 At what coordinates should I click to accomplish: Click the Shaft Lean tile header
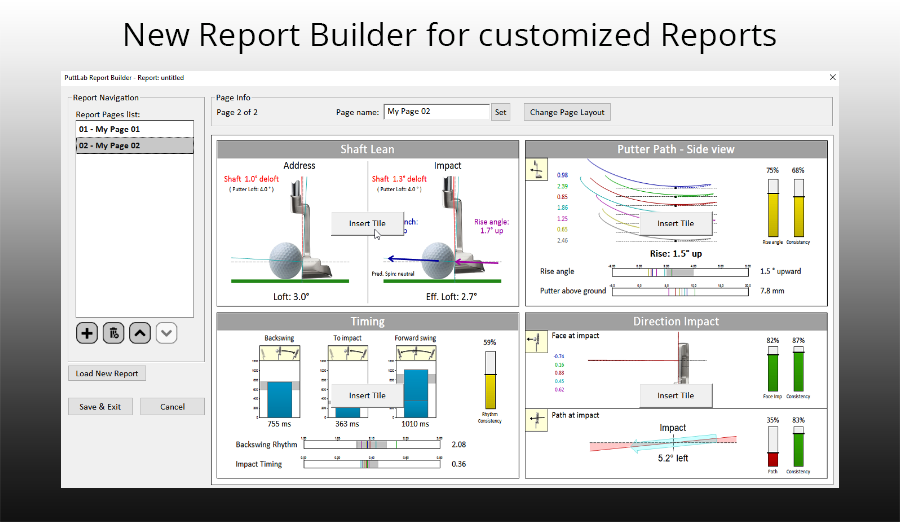click(x=367, y=149)
